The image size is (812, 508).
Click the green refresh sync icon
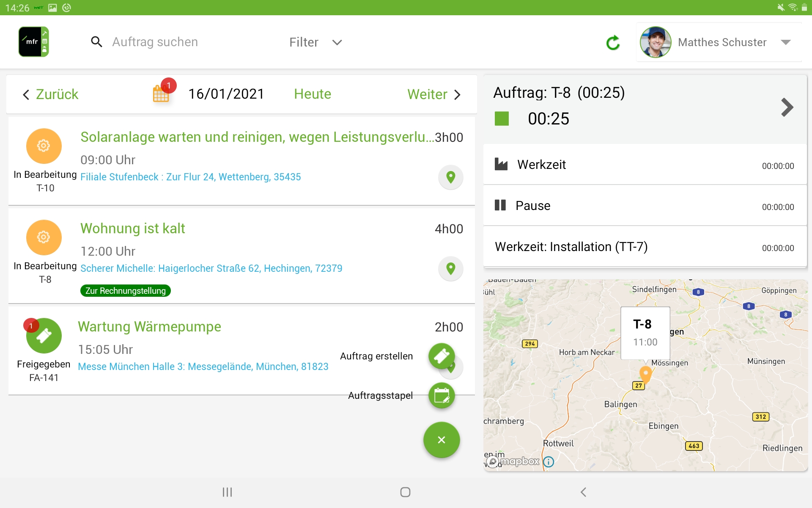coord(613,42)
